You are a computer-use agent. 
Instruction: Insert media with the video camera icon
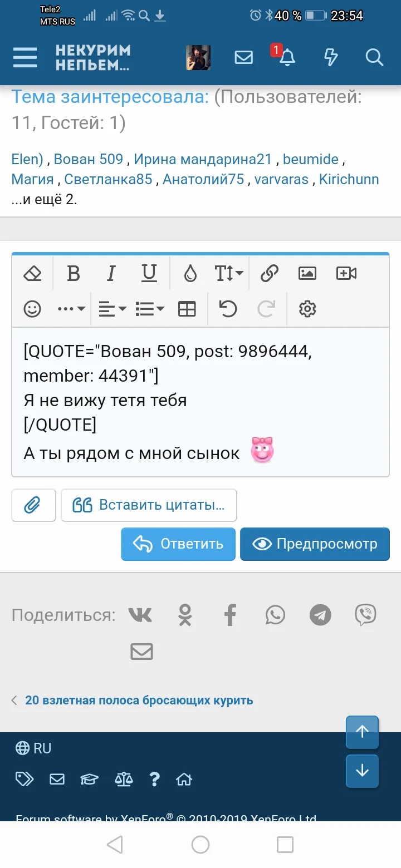[x=346, y=273]
